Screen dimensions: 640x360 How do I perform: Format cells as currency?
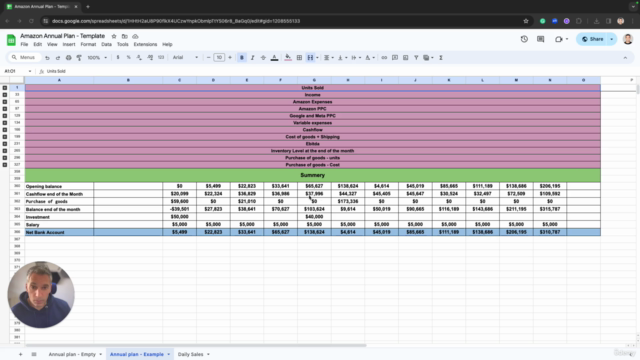click(x=118, y=58)
